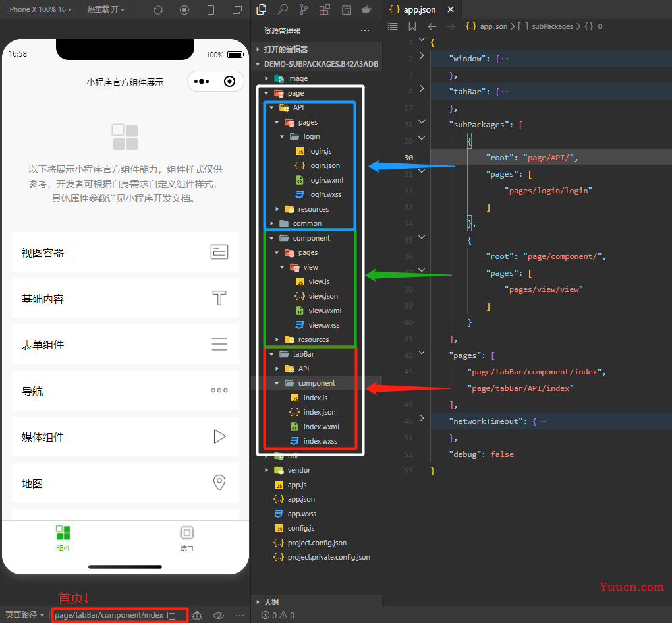Click the page/tabBar/component/index path field

(x=109, y=615)
